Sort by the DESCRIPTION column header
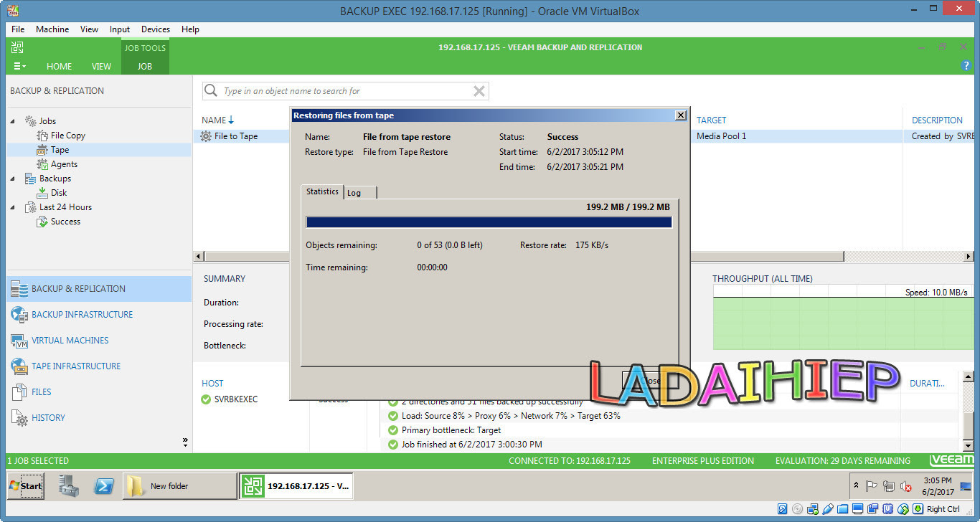980x522 pixels. (937, 120)
